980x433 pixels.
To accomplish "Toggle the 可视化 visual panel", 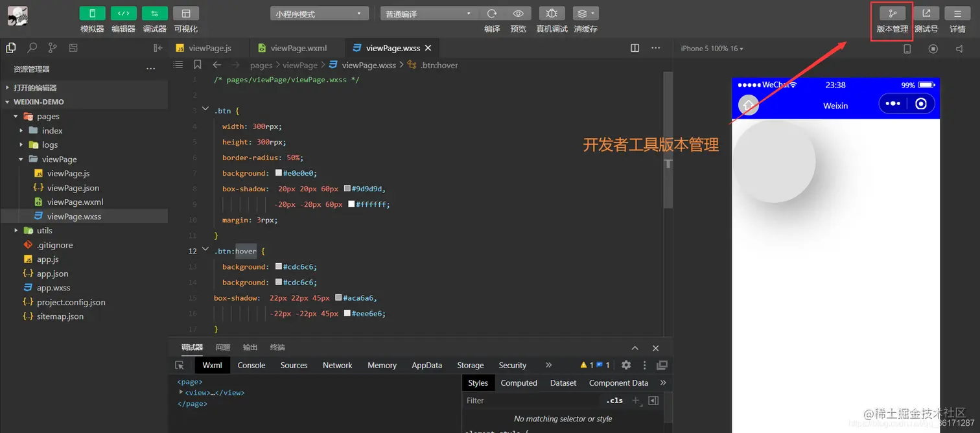I will click(186, 14).
